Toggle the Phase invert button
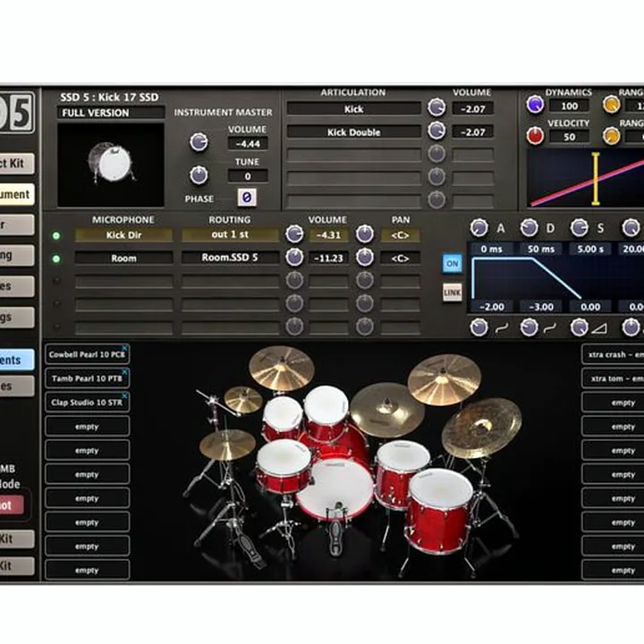This screenshot has width=644, height=644. (247, 198)
